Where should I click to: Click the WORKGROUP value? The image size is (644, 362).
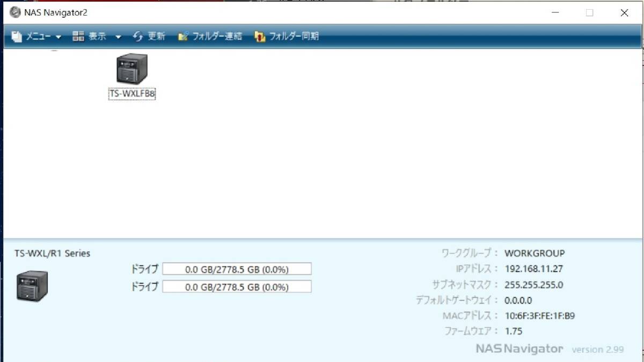(x=535, y=253)
